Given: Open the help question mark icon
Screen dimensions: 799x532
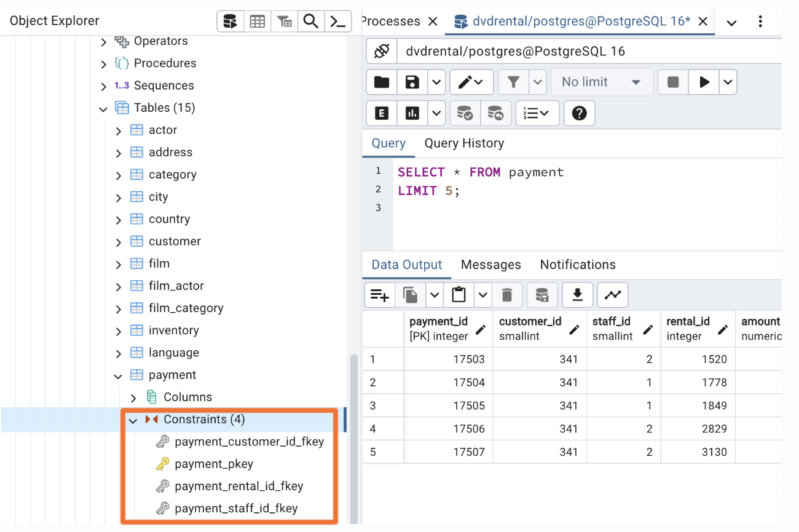Looking at the screenshot, I should (x=579, y=113).
